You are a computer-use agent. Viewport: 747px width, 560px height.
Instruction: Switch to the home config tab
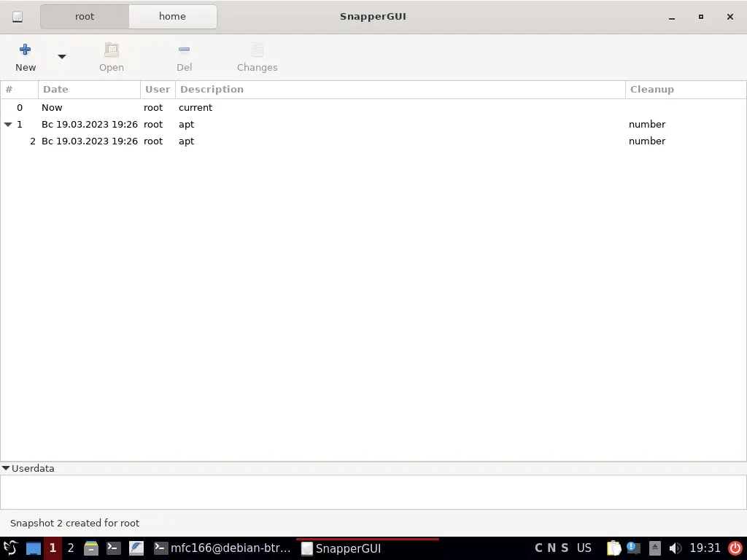click(x=172, y=16)
